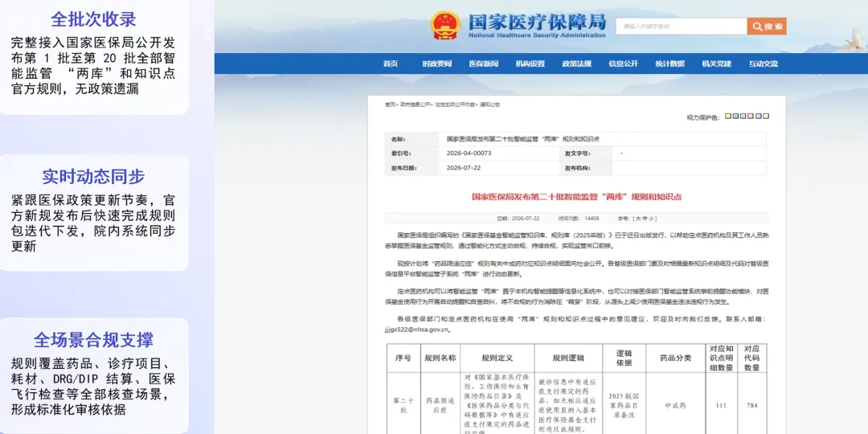
Task: Click the 2025版国家药品目录备注 cell
Action: (624, 405)
